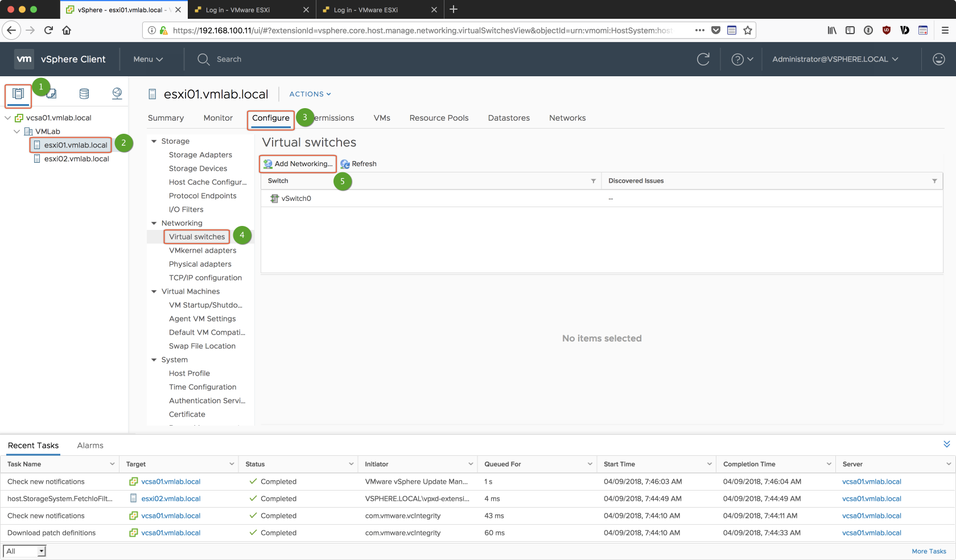Viewport: 956px width, 560px height.
Task: Open the Help dropdown menu
Action: click(x=742, y=59)
